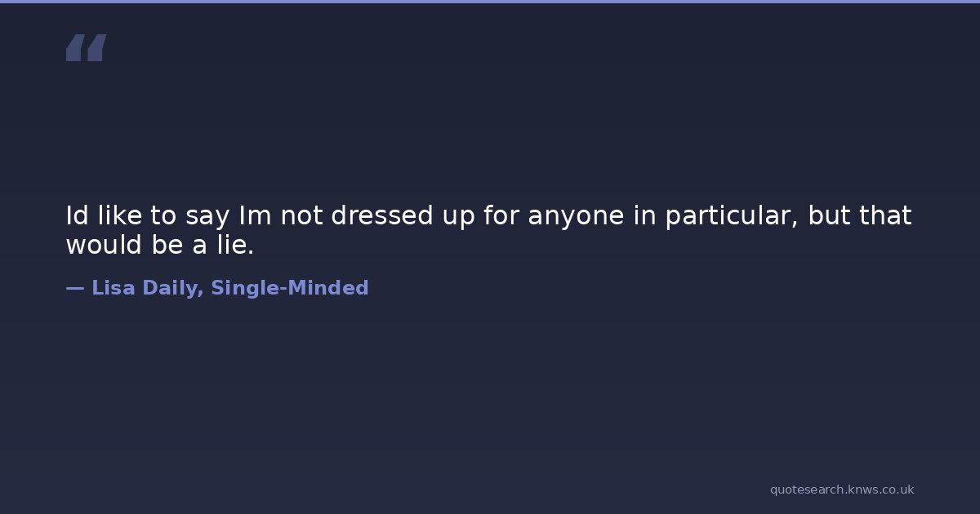
Task: Click the word "but" in the quote
Action: 827,216
